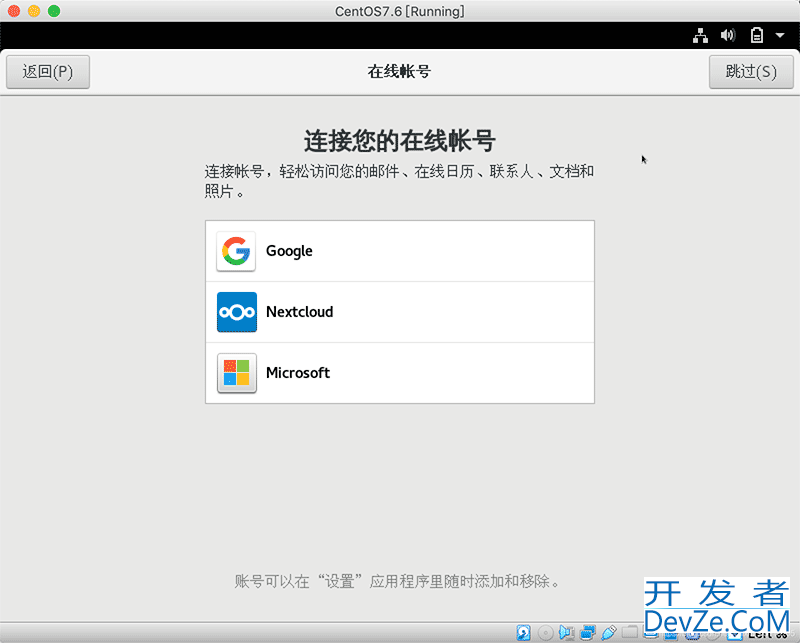The width and height of the screenshot is (800, 643).
Task: Open the volume speaker icon in top bar
Action: (x=728, y=35)
